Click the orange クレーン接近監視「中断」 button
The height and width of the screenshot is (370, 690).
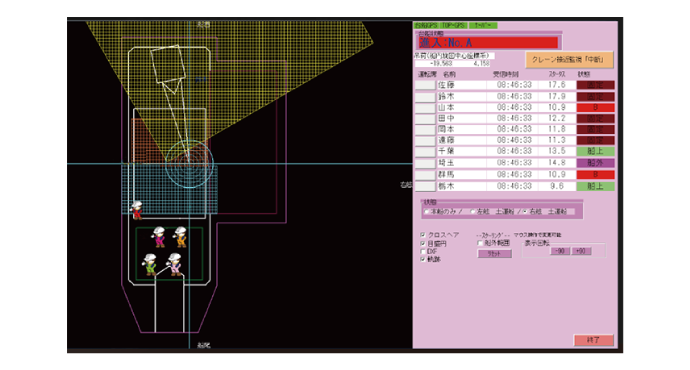tap(569, 60)
